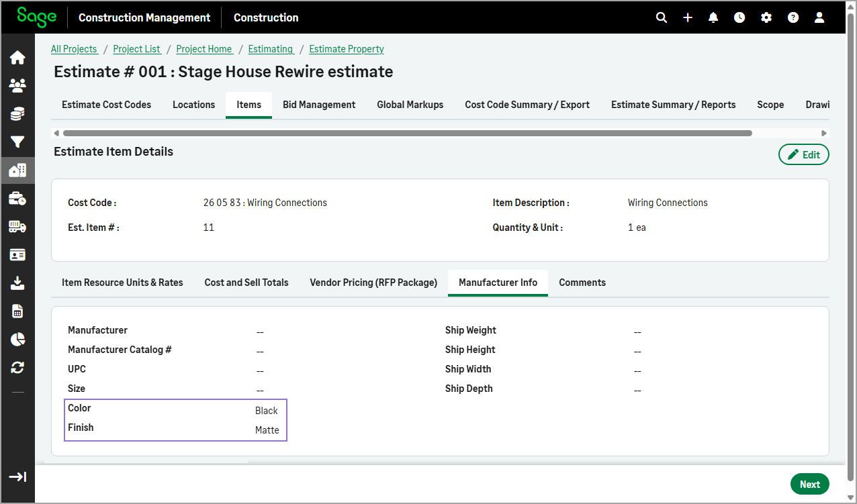857x504 pixels.
Task: Click the plus add icon in header
Action: coord(688,17)
